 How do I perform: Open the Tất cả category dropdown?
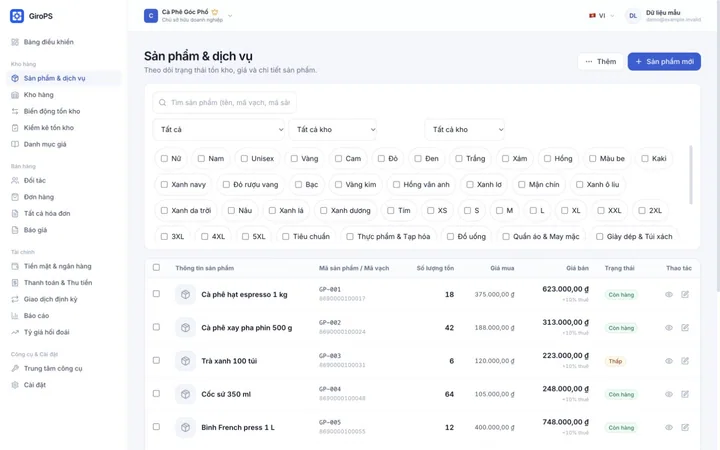(x=219, y=130)
